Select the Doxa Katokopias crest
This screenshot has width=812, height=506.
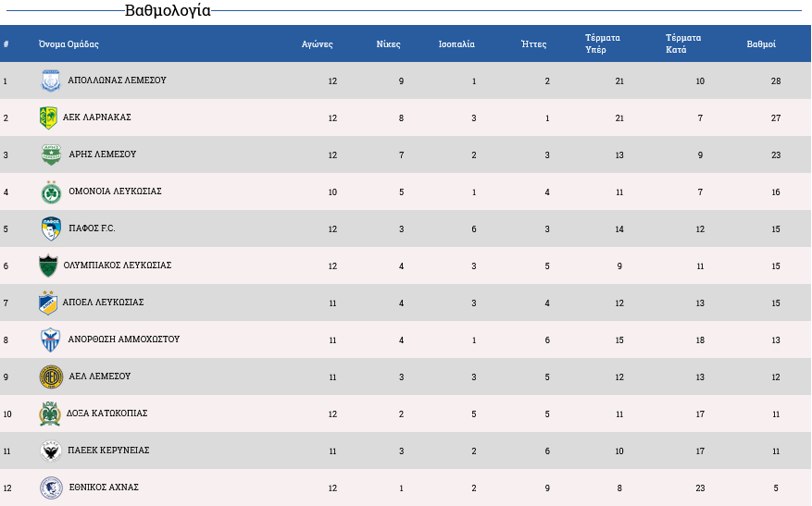coord(50,413)
